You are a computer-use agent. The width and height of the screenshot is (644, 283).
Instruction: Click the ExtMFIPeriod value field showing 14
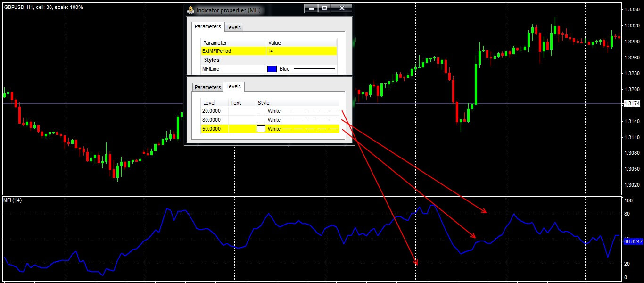(301, 51)
